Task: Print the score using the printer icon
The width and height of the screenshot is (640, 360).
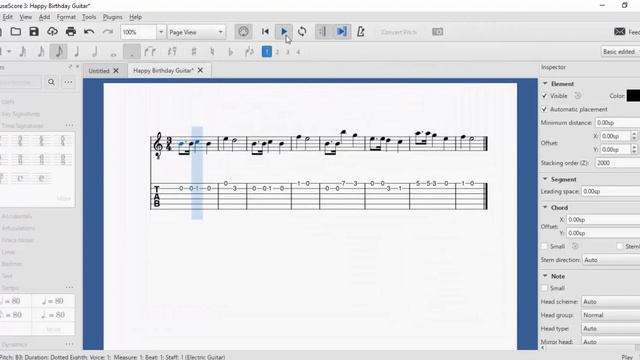Action: pyautogui.click(x=71, y=31)
